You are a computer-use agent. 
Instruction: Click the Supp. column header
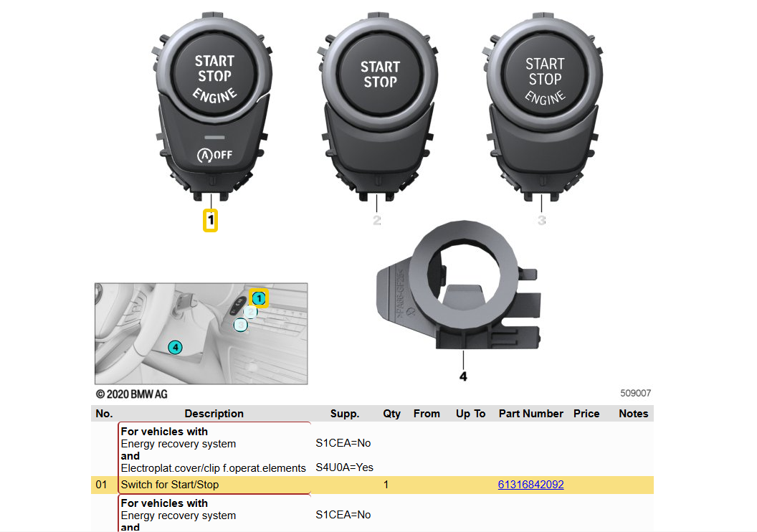[x=344, y=414]
